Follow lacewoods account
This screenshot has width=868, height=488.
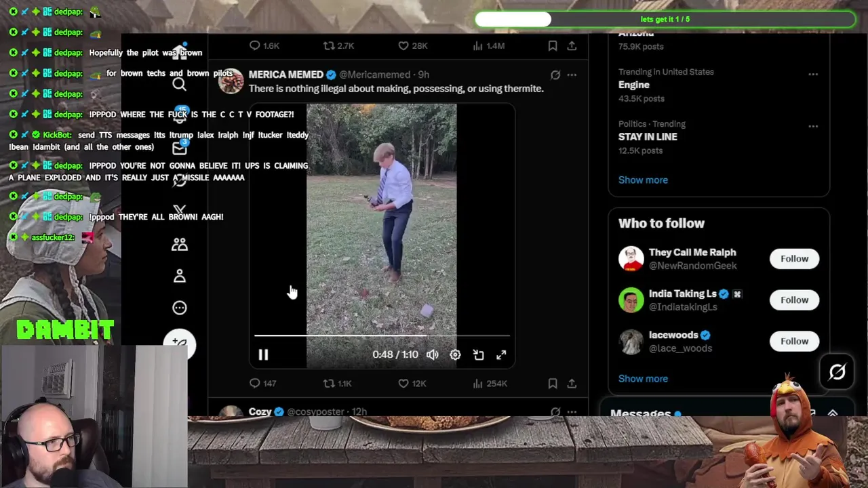(x=794, y=341)
